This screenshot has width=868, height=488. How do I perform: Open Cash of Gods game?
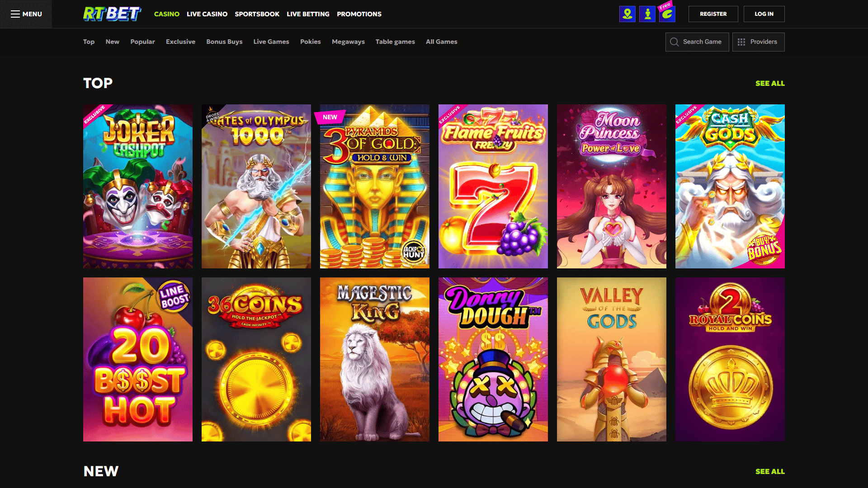click(x=730, y=186)
